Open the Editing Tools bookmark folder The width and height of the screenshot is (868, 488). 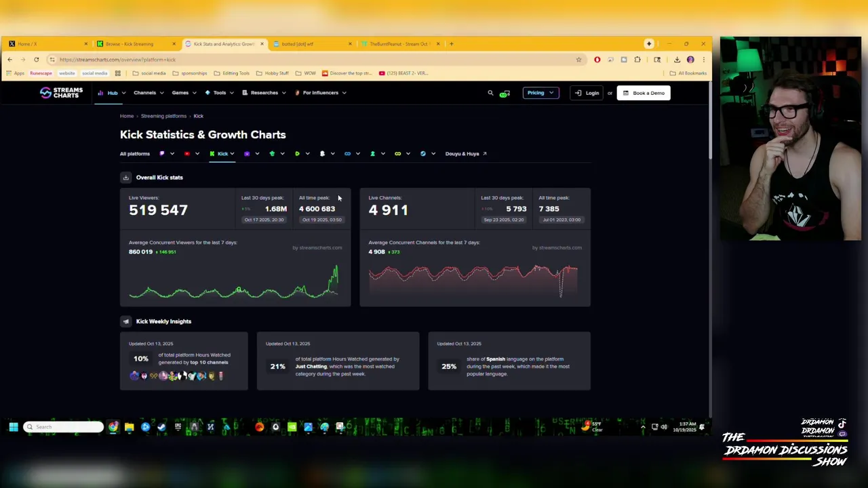[231, 73]
